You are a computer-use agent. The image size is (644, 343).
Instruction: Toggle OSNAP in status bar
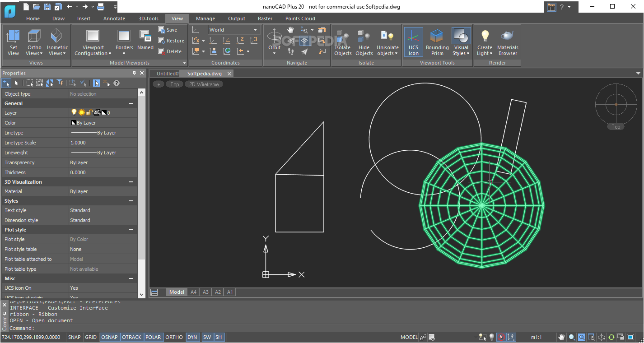[x=110, y=337]
